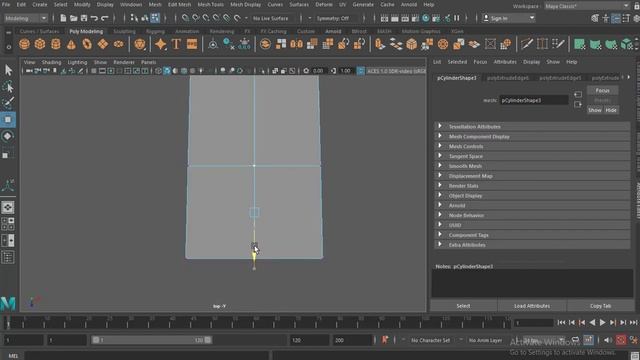The image size is (640, 360).
Task: Expand Extra Attributes section
Action: pyautogui.click(x=533, y=245)
